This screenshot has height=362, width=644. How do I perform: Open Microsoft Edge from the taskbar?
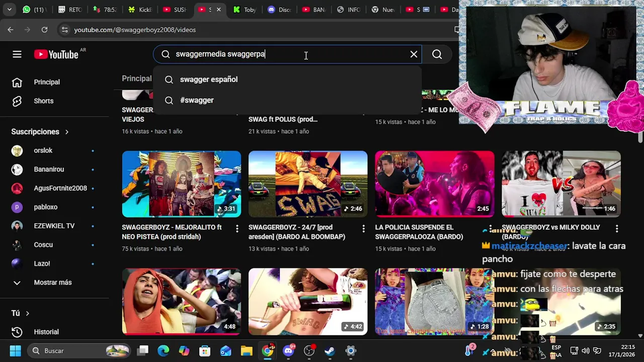pos(164,350)
